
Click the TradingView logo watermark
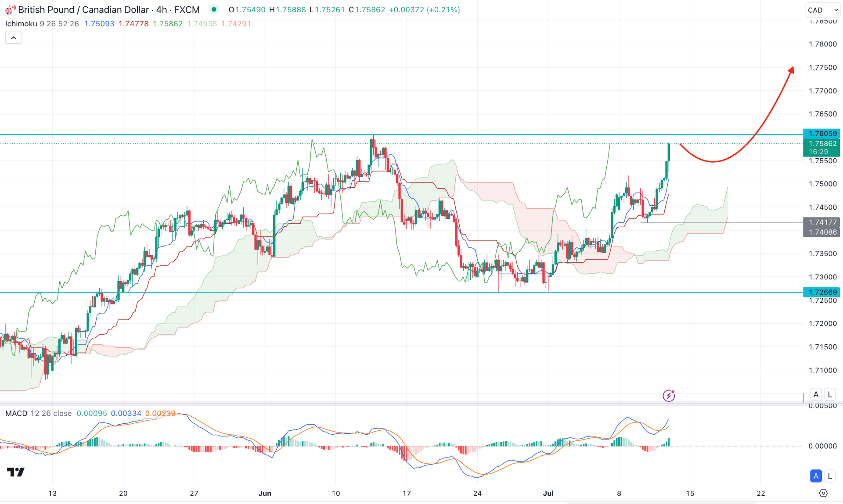click(16, 472)
